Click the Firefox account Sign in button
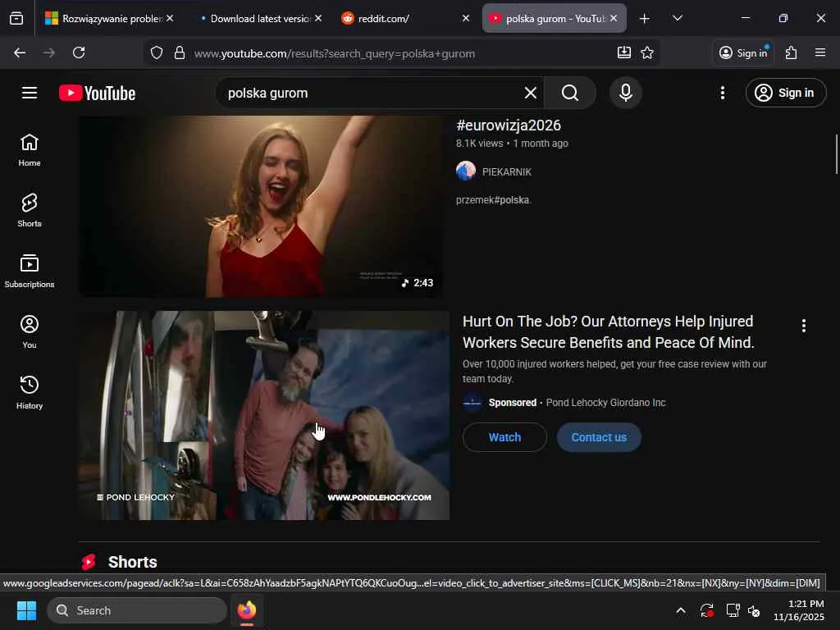Viewport: 840px width, 630px height. coord(743,52)
